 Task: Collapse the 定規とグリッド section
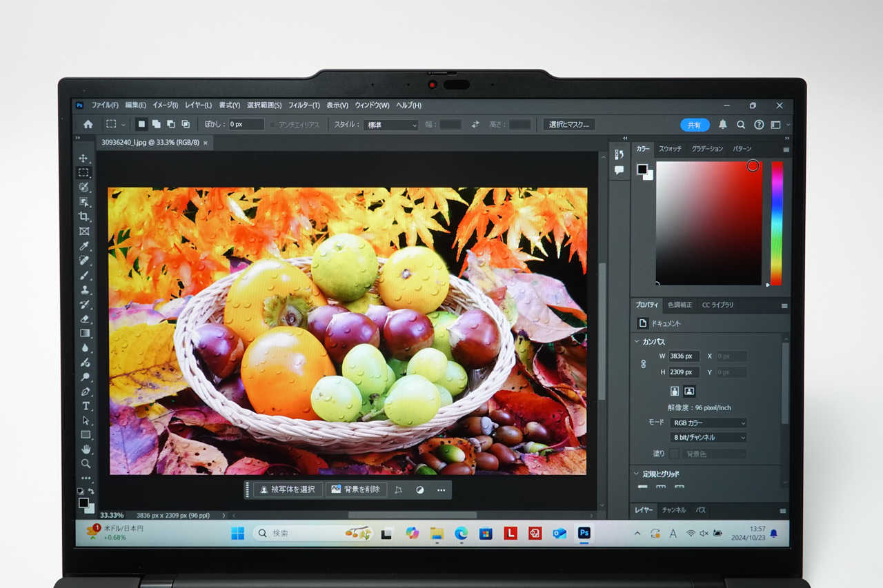point(636,474)
